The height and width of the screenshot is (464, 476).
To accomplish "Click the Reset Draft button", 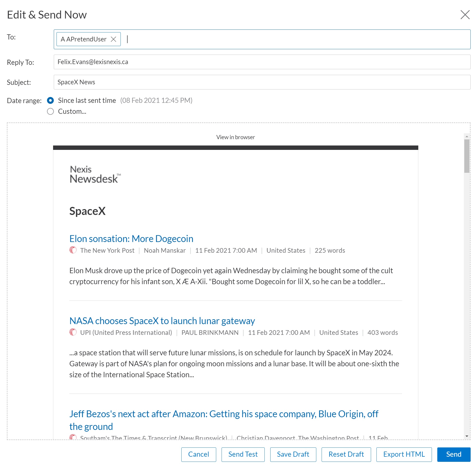I will coord(346,454).
